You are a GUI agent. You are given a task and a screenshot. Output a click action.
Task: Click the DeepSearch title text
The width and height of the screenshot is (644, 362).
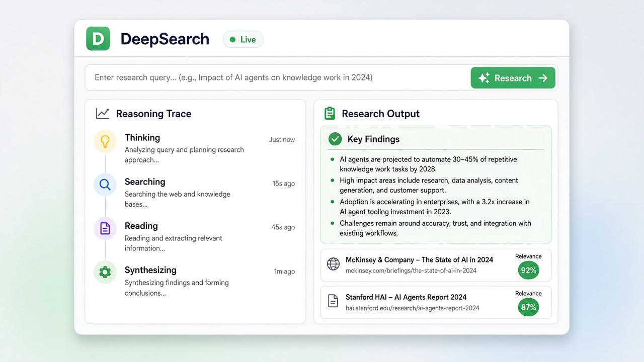pos(165,39)
